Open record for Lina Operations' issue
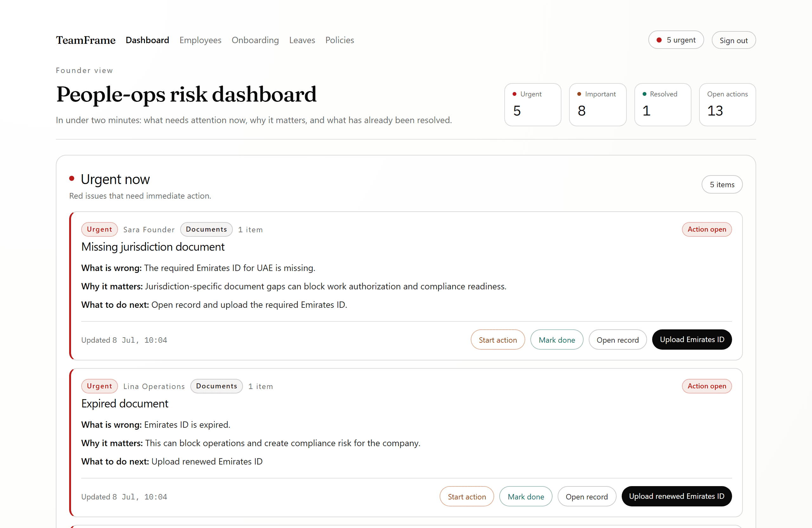The width and height of the screenshot is (812, 528). 587,496
